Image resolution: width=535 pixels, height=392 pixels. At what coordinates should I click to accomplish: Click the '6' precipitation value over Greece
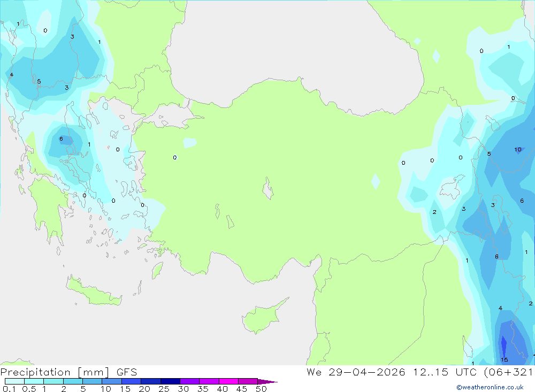(61, 139)
